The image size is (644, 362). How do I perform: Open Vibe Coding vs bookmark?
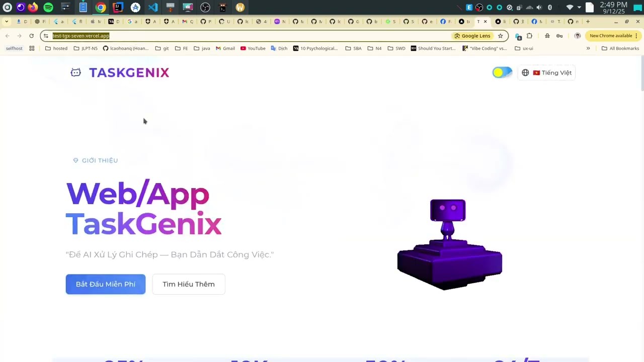(x=485, y=48)
